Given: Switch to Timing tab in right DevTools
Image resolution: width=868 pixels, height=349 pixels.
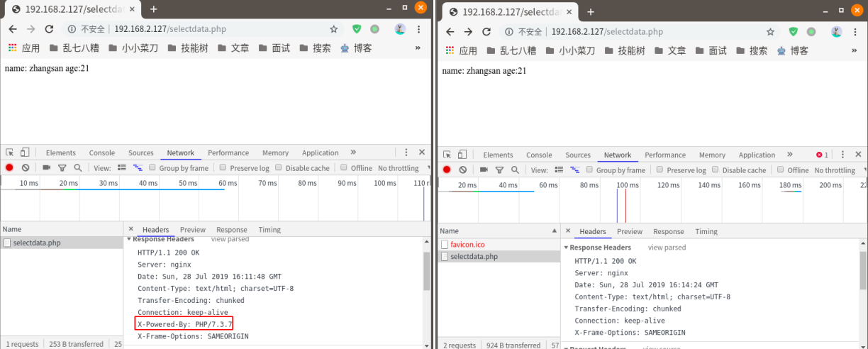Looking at the screenshot, I should [706, 231].
